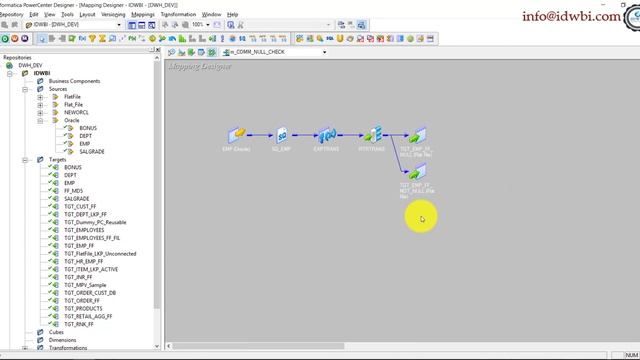Open the Versioning menu
This screenshot has width=640, height=360.
(x=113, y=14)
